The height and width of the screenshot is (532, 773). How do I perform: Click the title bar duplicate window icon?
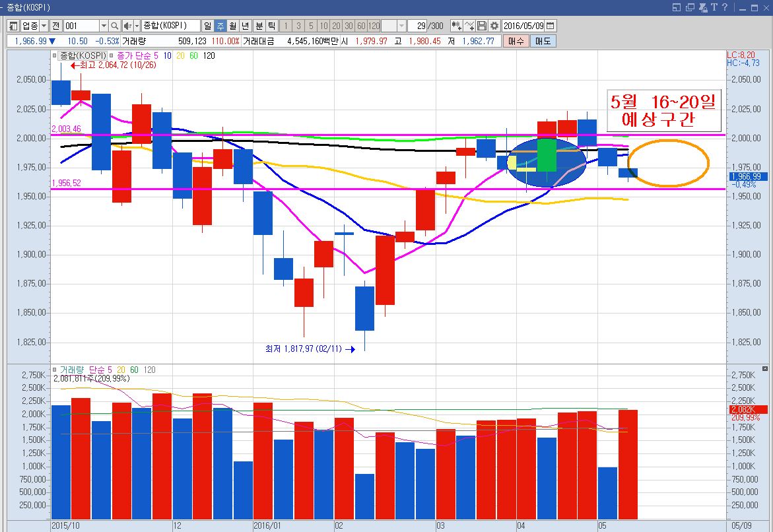[x=690, y=7]
